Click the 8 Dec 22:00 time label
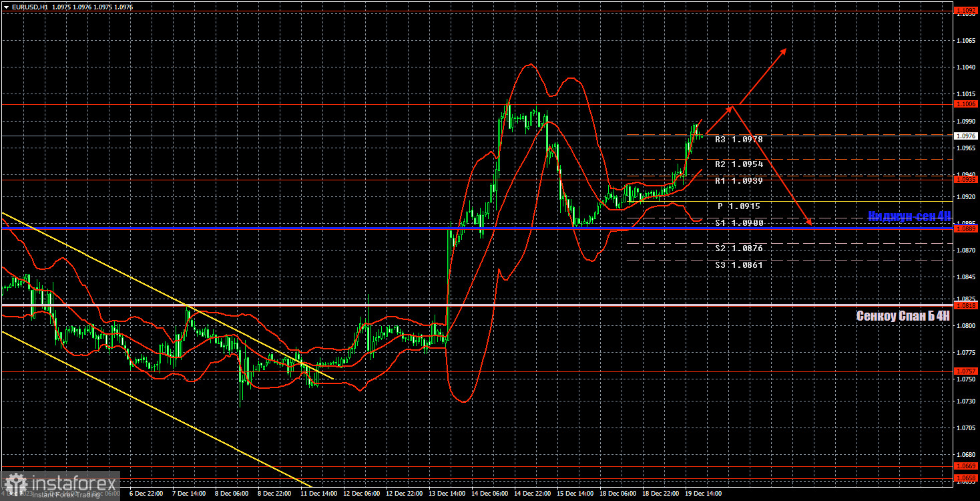Image resolution: width=980 pixels, height=501 pixels. pyautogui.click(x=274, y=494)
